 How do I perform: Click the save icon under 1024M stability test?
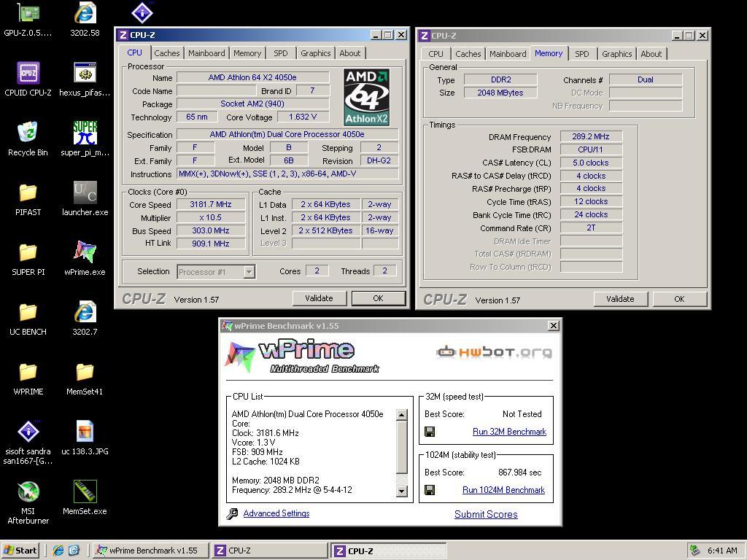click(430, 490)
